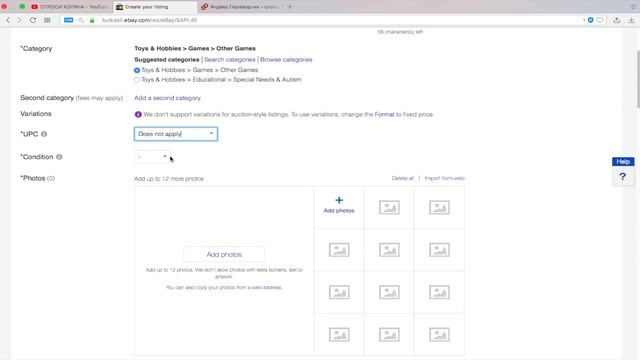Screen dimensions: 640x360
Task: Click the bottom-row rightmost photo placeholder
Action: tap(439, 335)
